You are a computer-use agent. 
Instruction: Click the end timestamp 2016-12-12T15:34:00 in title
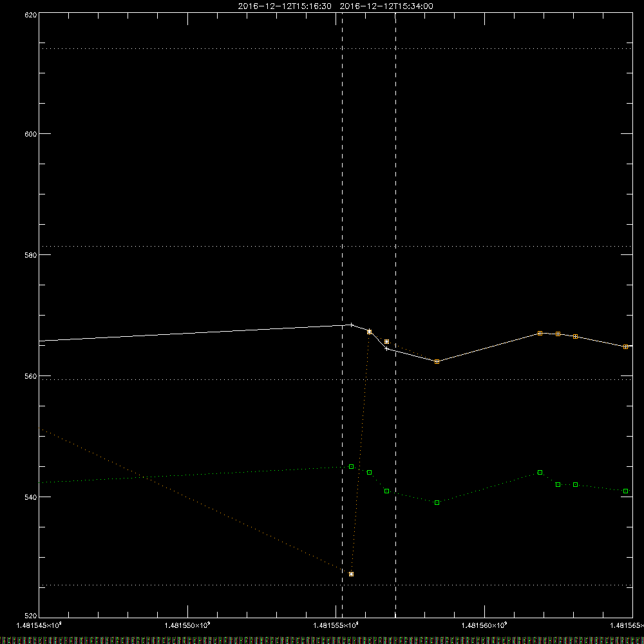coord(386,6)
